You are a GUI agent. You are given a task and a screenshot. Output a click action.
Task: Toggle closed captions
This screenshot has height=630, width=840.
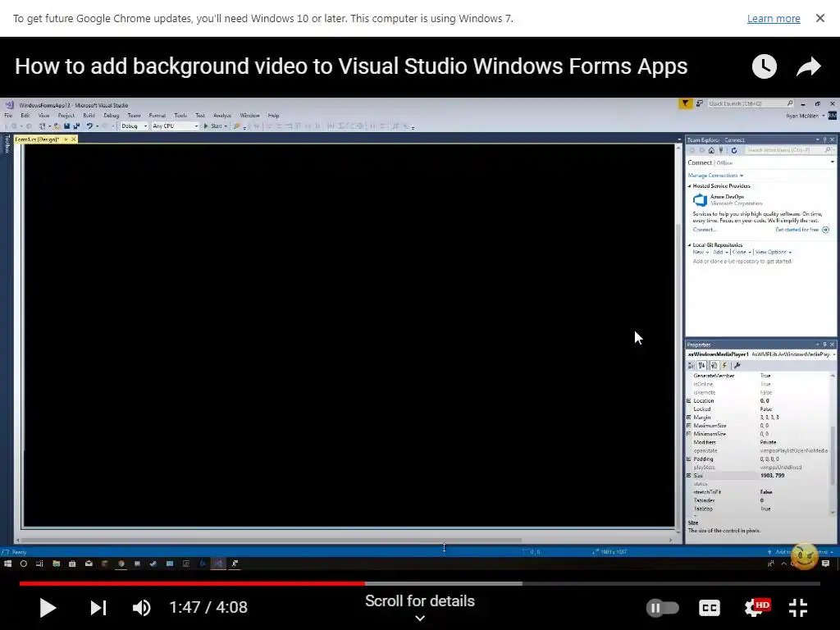point(710,608)
